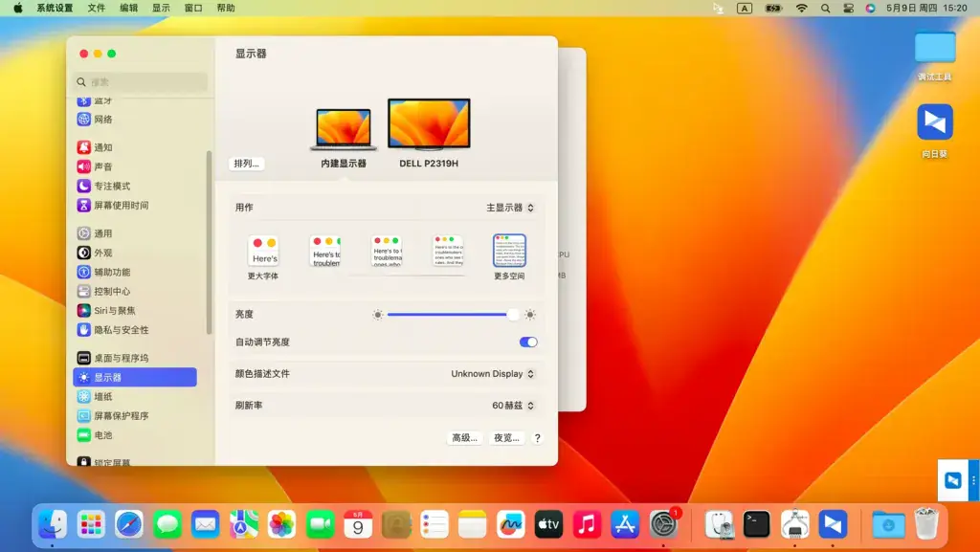Click the search field in settings sidebar
The image size is (980, 552).
coord(141,82)
